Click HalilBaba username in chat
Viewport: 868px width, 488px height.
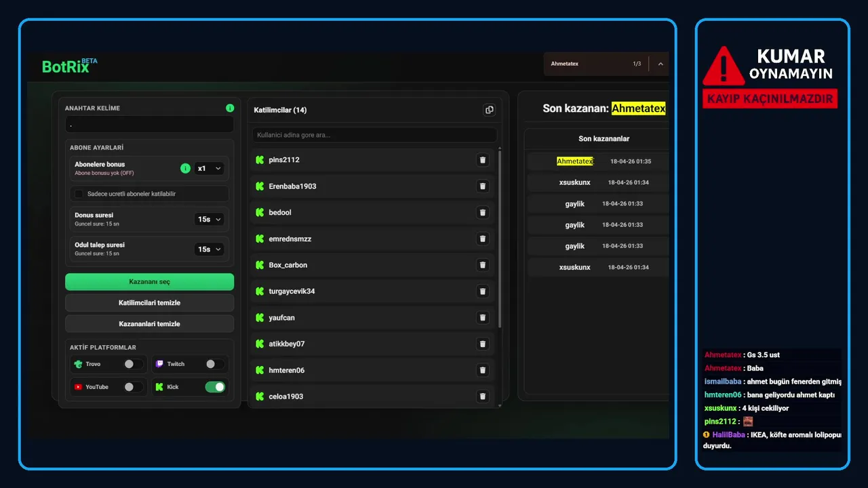728,435
